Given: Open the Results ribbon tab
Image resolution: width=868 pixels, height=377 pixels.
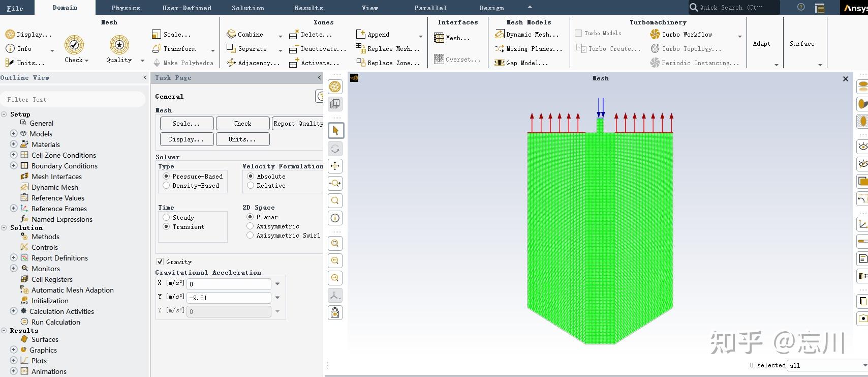Looking at the screenshot, I should pos(308,8).
